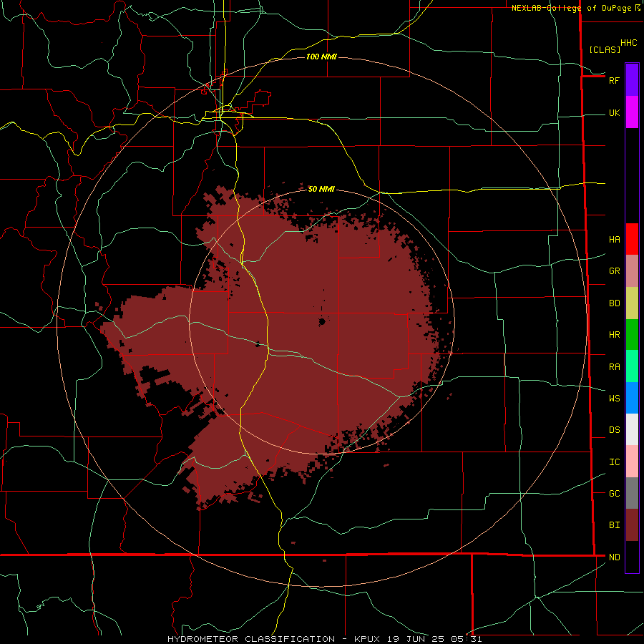Screen dimensions: 644x644
Task: Click the RF purple legend swatch
Action: click(x=632, y=80)
